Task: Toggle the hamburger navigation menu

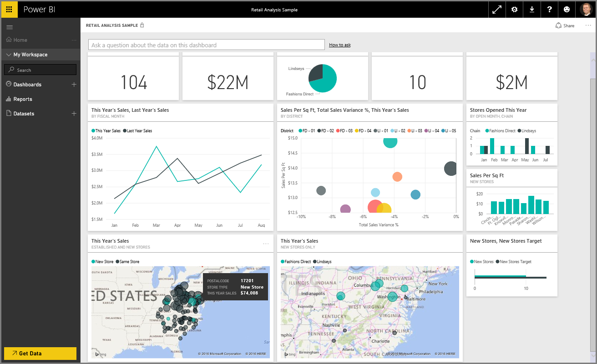Action: pyautogui.click(x=9, y=28)
